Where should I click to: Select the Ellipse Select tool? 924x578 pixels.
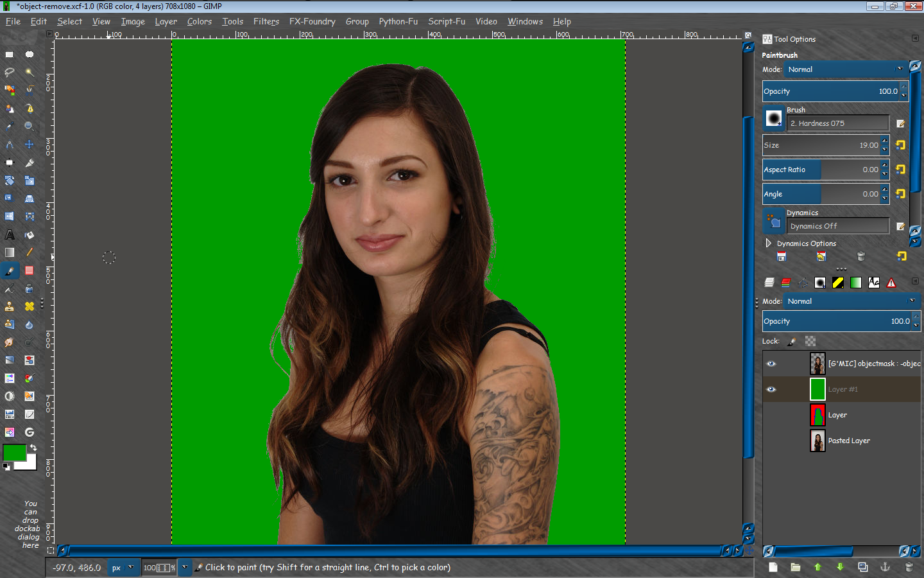pos(30,55)
